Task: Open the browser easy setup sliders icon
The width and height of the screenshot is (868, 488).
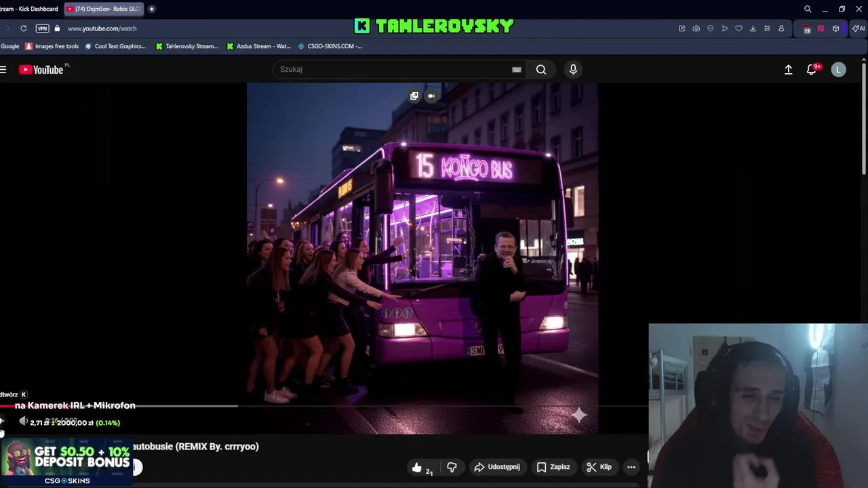Action: click(x=767, y=28)
